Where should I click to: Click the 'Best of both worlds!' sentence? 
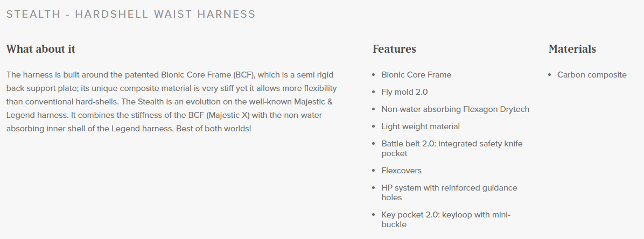[x=214, y=129]
